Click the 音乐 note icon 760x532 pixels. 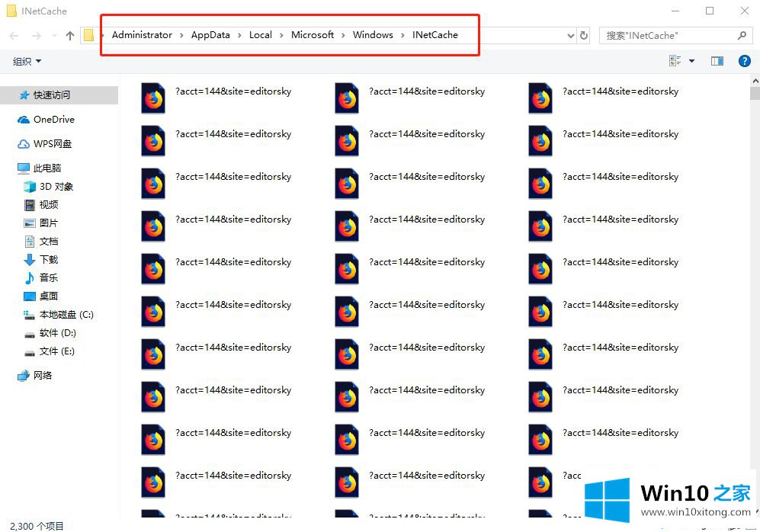[30, 277]
